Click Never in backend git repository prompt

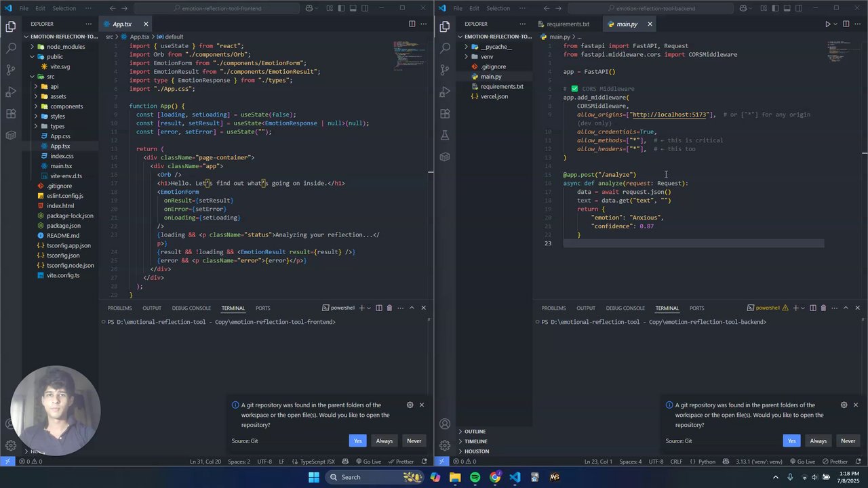pos(848,441)
